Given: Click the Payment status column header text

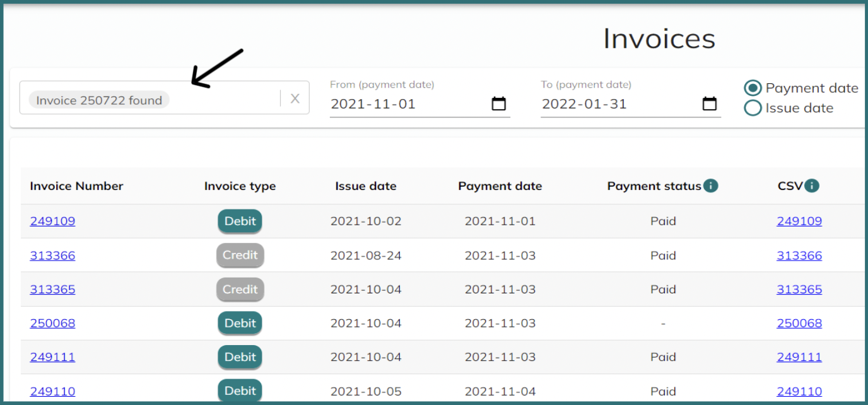Looking at the screenshot, I should (x=654, y=186).
